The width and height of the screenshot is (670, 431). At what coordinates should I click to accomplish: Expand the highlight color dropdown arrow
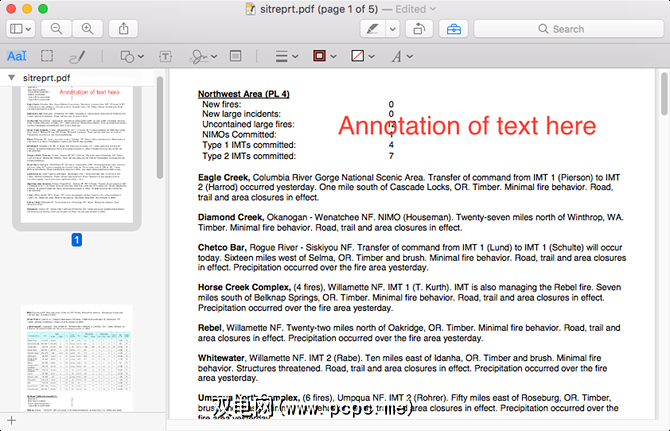(x=393, y=29)
